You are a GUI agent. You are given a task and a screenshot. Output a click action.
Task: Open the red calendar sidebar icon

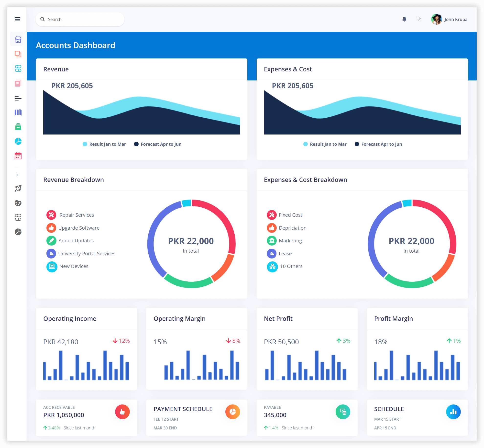pos(18,156)
